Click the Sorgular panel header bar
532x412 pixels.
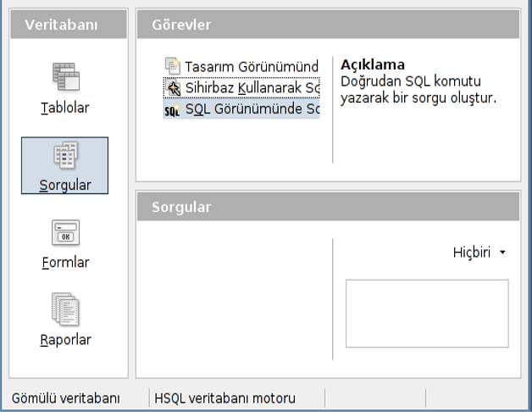tap(328, 207)
